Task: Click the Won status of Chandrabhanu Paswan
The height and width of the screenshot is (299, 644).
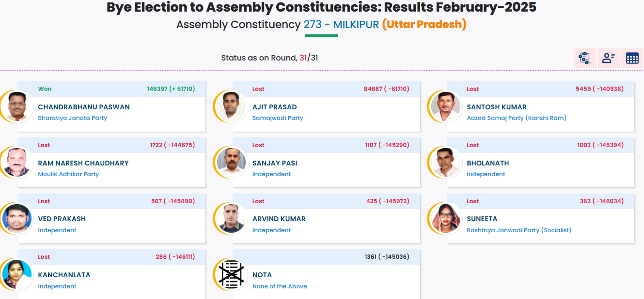Action: click(x=45, y=89)
